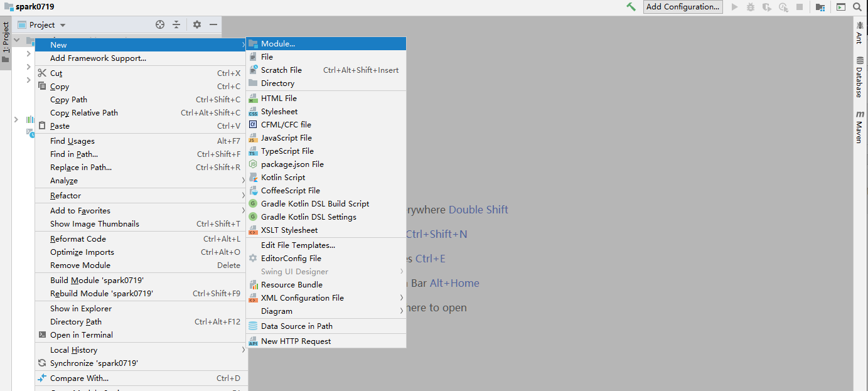868x391 pixels.
Task: Open the Maven tool window tab
Action: (859, 127)
